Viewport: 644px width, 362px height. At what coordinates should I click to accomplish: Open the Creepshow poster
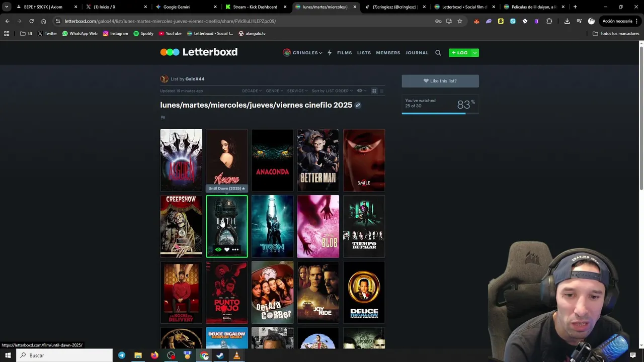click(x=181, y=226)
